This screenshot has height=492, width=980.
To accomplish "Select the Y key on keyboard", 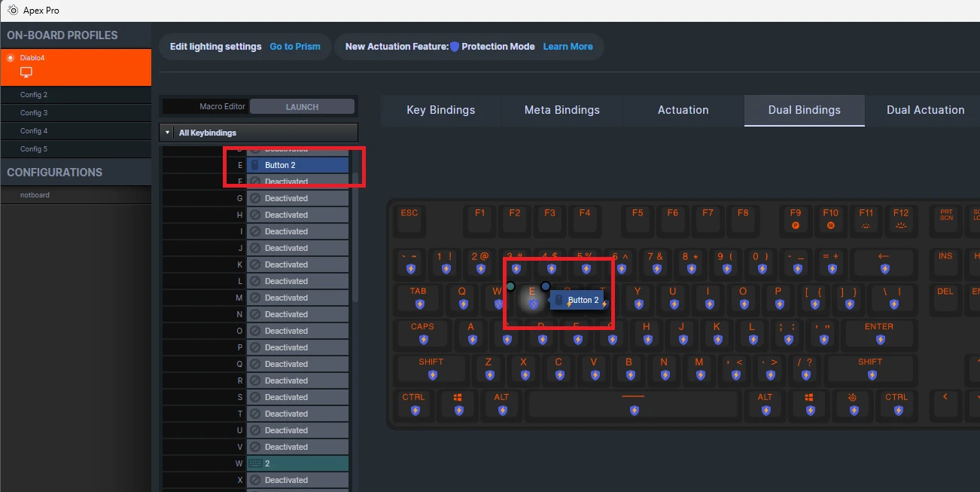I will [638, 298].
